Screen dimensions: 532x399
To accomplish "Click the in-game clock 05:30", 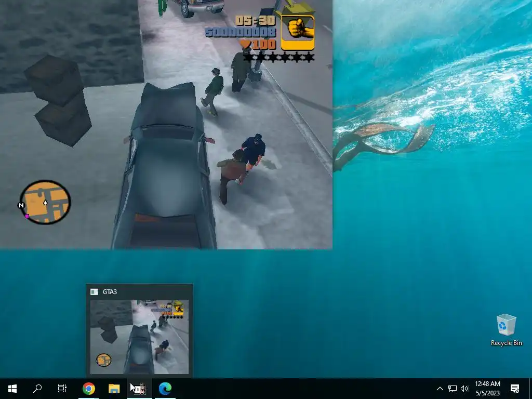I will click(x=255, y=21).
